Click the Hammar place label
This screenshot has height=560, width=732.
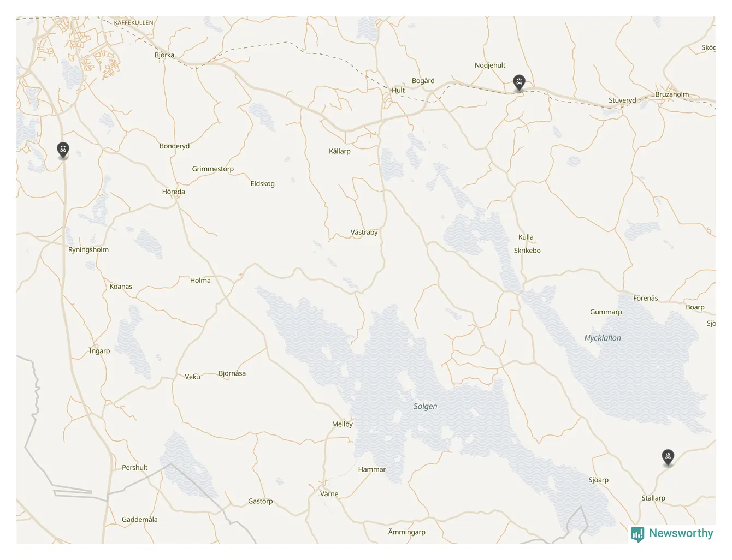(x=372, y=469)
